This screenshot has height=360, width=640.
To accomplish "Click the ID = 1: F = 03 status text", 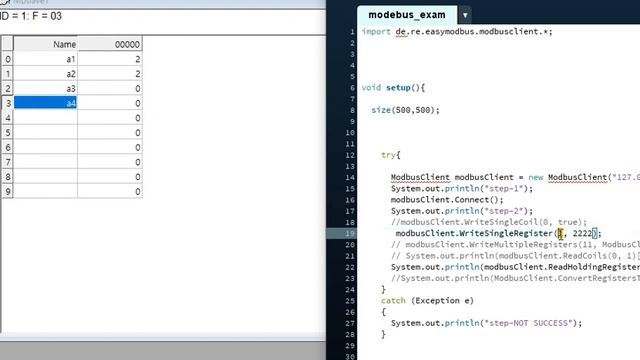I will (x=31, y=16).
